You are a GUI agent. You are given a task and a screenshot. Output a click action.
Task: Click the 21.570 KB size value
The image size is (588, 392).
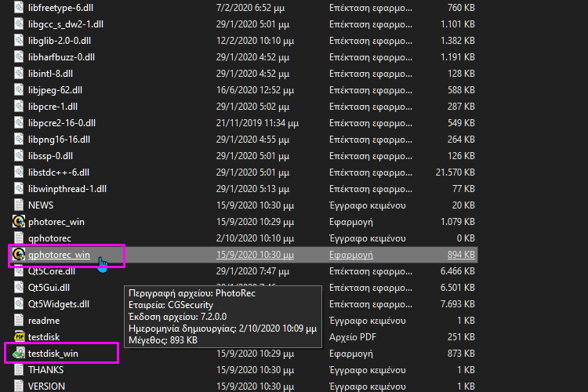click(x=456, y=172)
